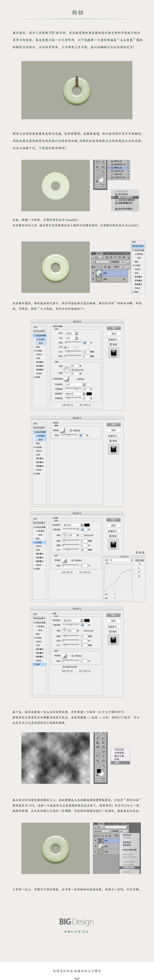Click lock position move icon next to 锁定

click(x=105, y=267)
